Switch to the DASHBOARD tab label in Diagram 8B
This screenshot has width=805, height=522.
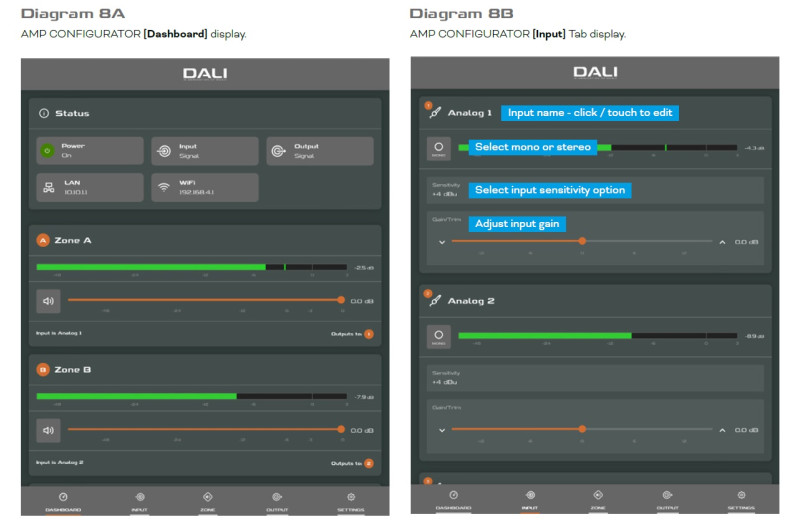(453, 508)
